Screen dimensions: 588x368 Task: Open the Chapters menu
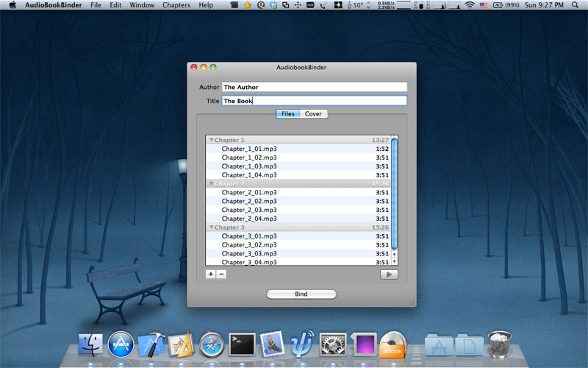click(x=176, y=5)
